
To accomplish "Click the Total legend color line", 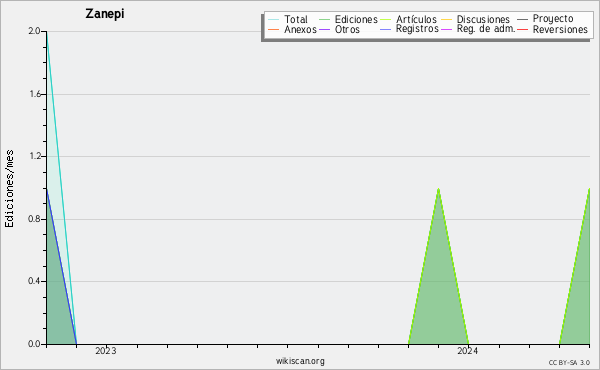I will coord(274,20).
